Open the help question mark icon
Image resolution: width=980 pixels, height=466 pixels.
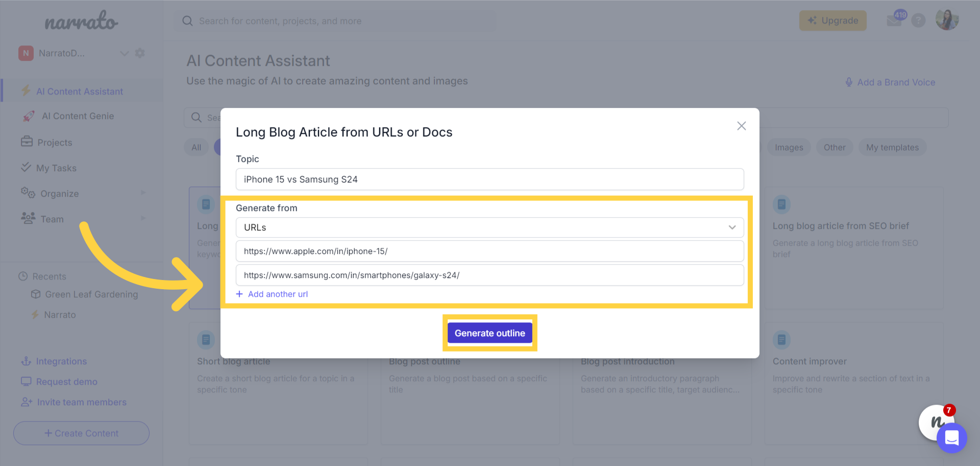pyautogui.click(x=918, y=20)
